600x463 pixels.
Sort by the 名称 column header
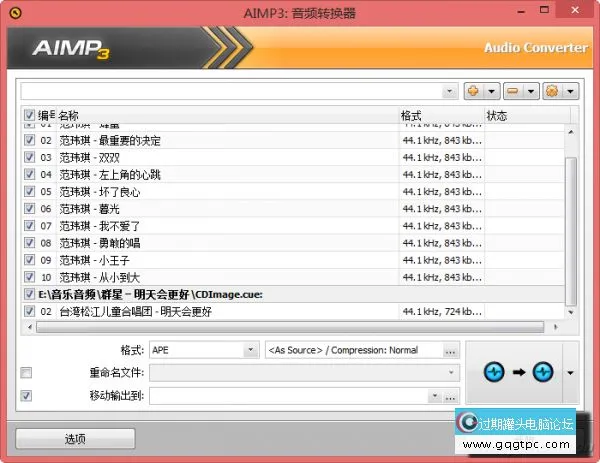coord(228,115)
